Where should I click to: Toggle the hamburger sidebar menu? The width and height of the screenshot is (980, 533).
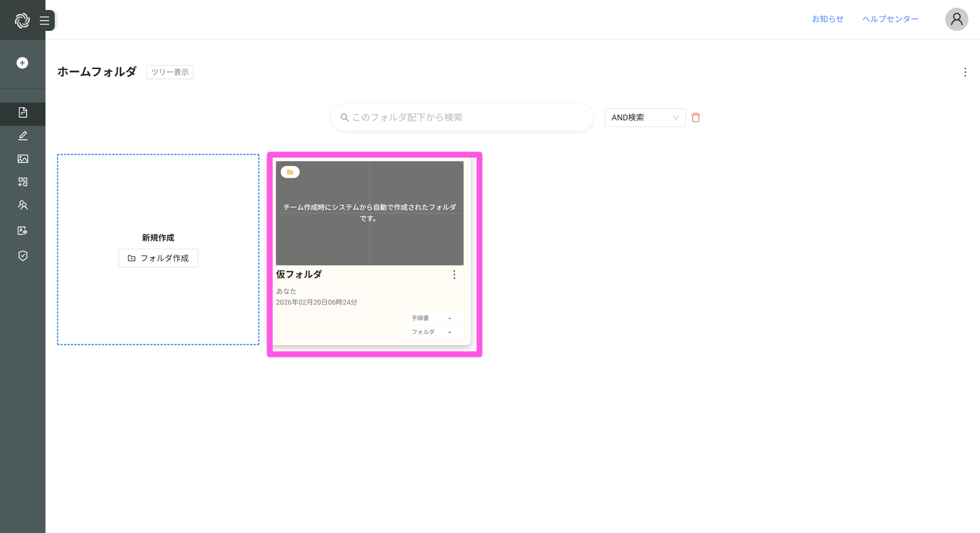(x=45, y=21)
